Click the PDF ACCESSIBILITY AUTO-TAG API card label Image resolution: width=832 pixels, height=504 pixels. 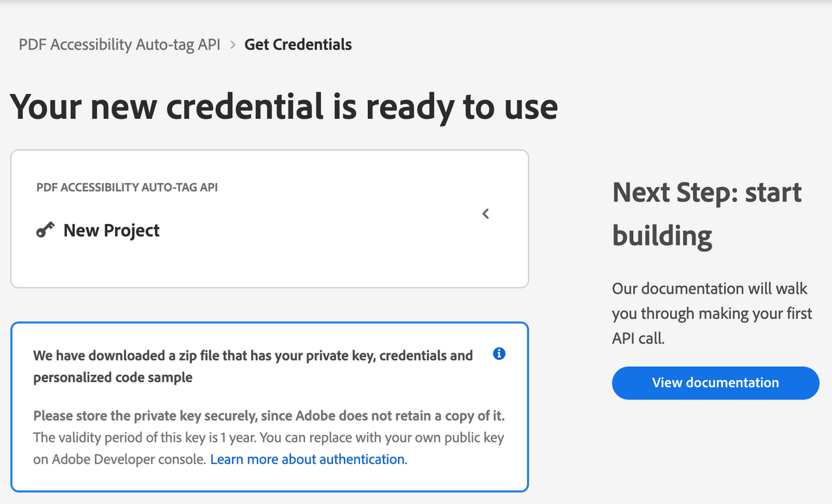pos(127,188)
